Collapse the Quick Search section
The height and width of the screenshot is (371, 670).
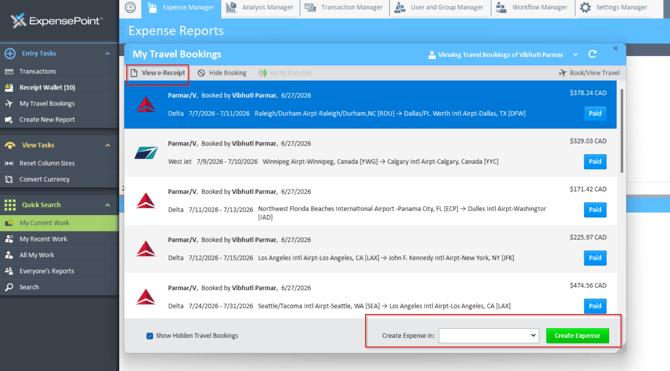click(108, 205)
